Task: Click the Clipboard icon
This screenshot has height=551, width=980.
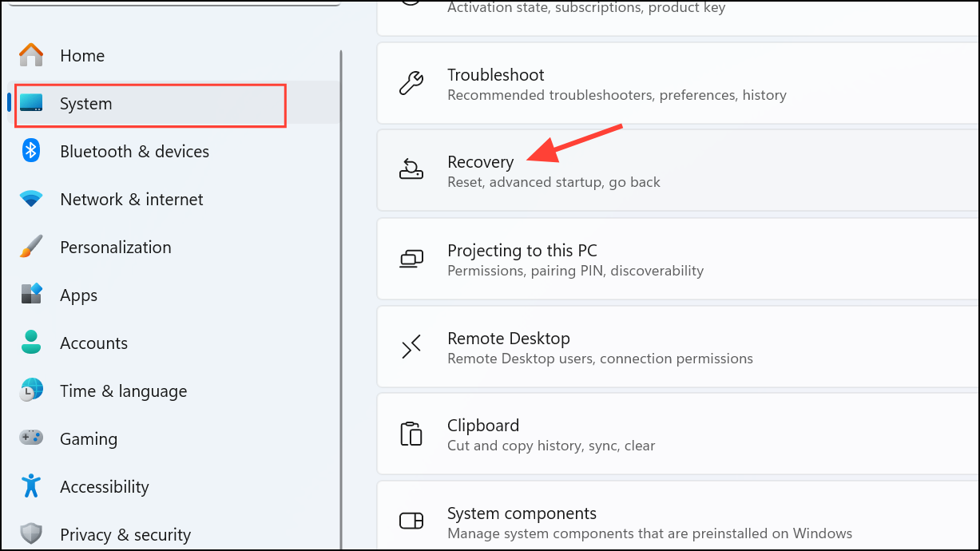Action: (x=411, y=434)
